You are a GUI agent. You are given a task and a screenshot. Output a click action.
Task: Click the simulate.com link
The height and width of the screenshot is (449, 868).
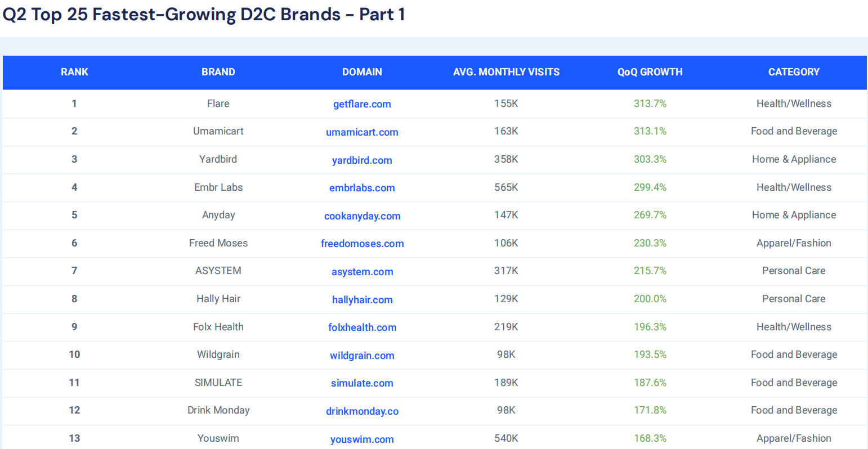pos(362,383)
